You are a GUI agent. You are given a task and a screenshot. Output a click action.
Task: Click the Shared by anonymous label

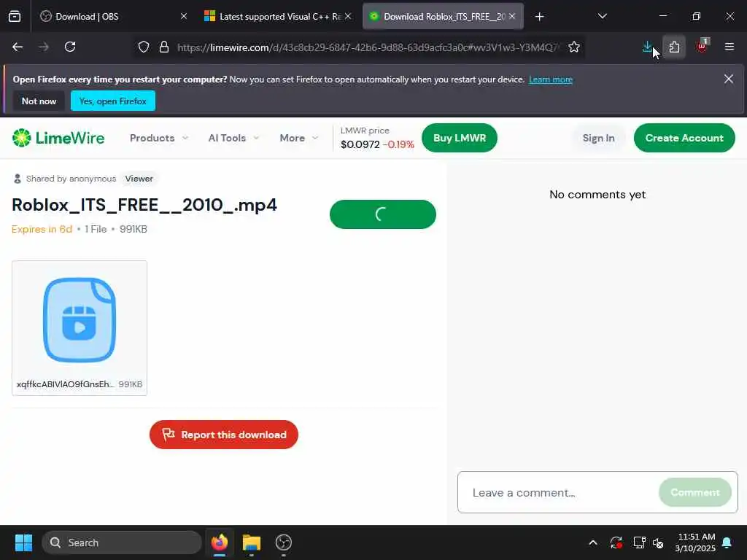(x=71, y=179)
